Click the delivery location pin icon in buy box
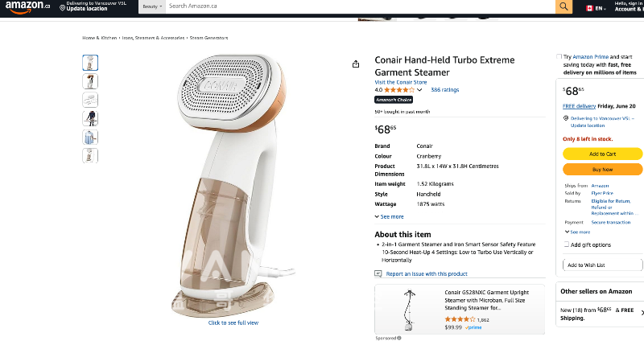Screen dimensions: 644x345 [x=566, y=118]
